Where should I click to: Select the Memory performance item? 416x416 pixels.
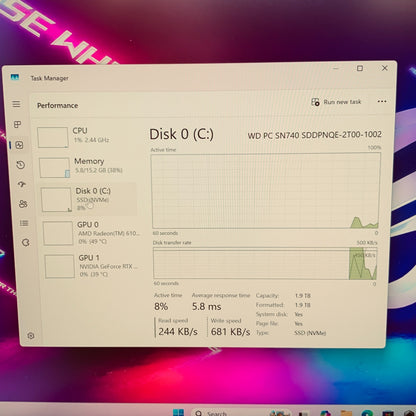coord(87,167)
